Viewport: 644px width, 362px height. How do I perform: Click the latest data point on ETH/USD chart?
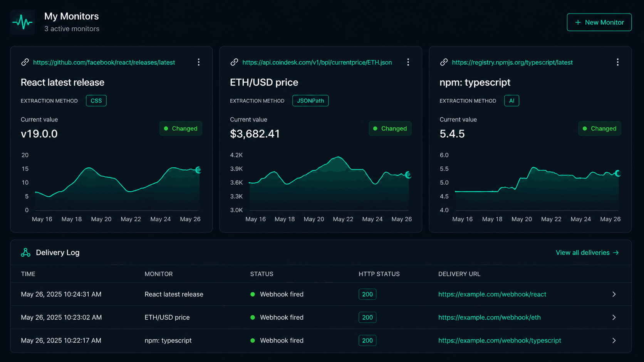click(408, 175)
